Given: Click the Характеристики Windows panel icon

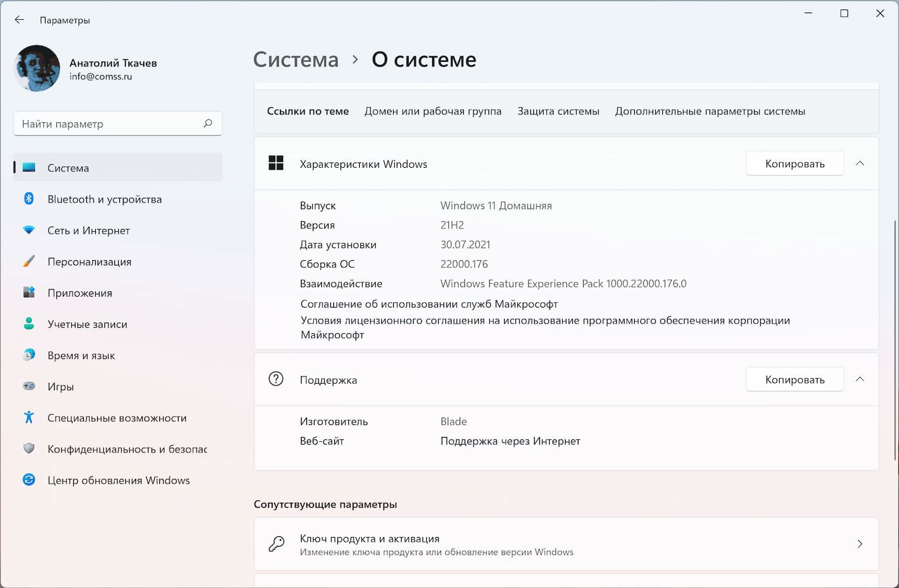Looking at the screenshot, I should pyautogui.click(x=276, y=162).
